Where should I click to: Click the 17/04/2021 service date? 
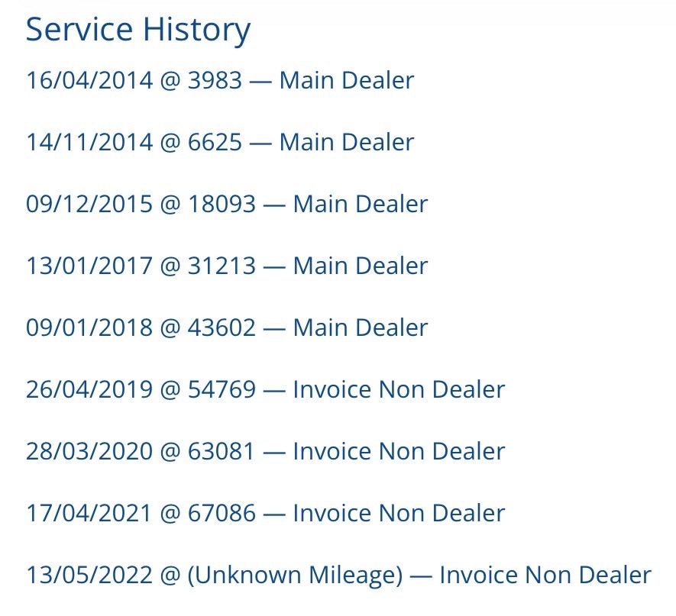pyautogui.click(x=89, y=513)
